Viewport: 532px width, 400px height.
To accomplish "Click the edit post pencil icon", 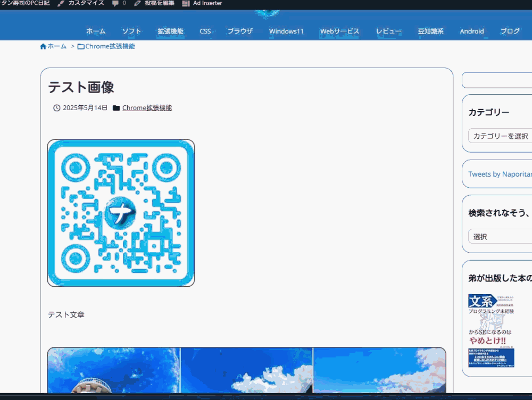I will pos(137,3).
